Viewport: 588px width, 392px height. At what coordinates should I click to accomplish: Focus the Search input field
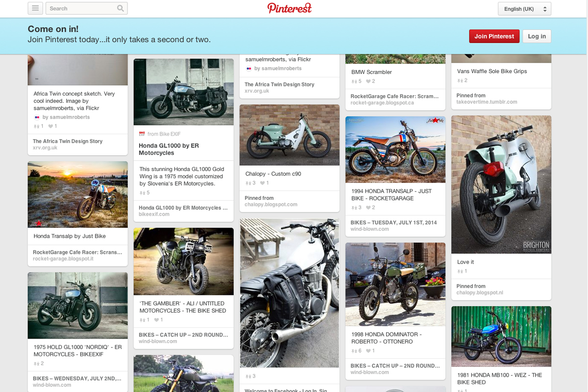tap(81, 8)
